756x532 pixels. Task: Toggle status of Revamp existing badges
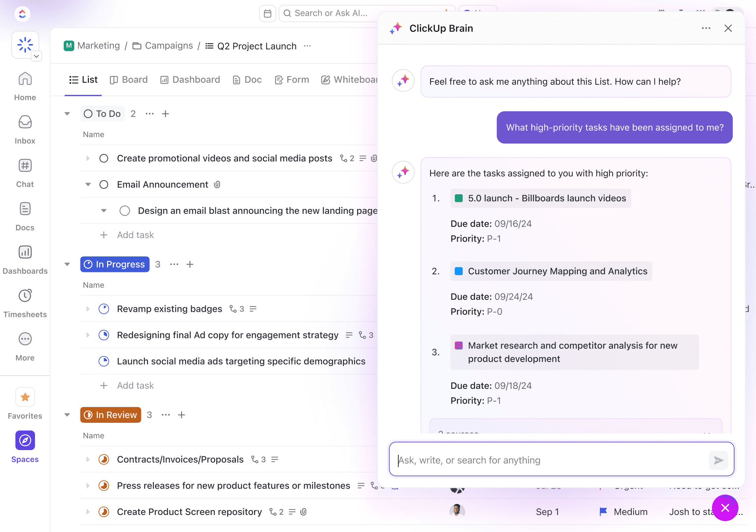pyautogui.click(x=104, y=309)
